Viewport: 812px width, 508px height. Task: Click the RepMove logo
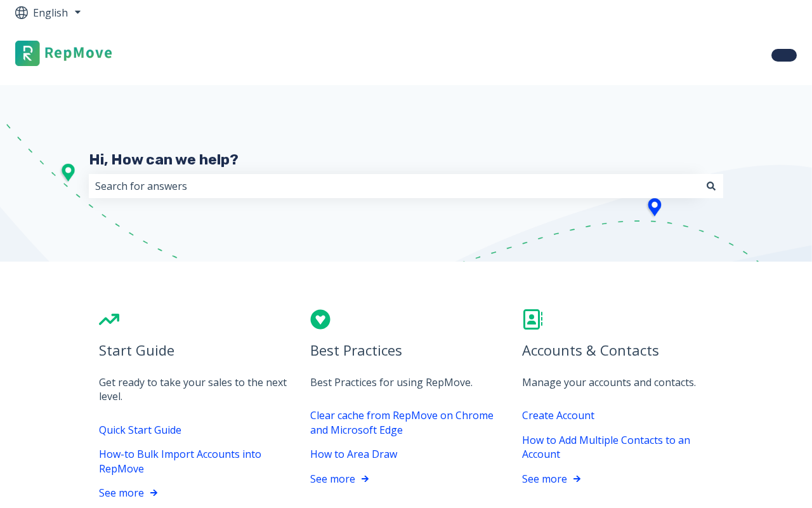point(63,53)
